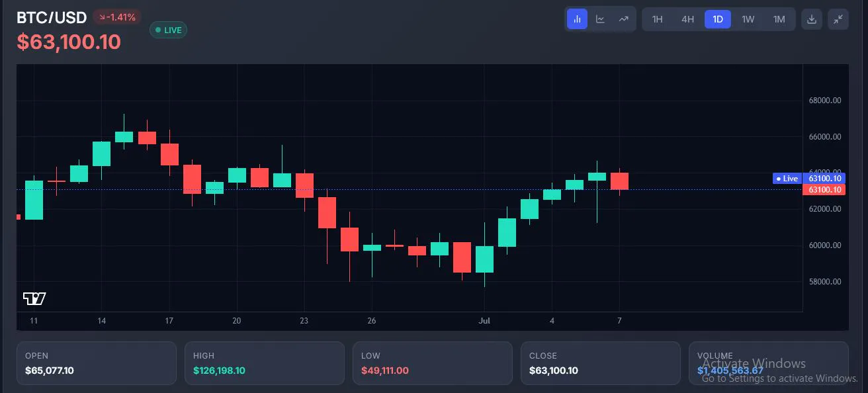Click the 26 date label on time axis
Screen dimensions: 868x393
[372, 321]
